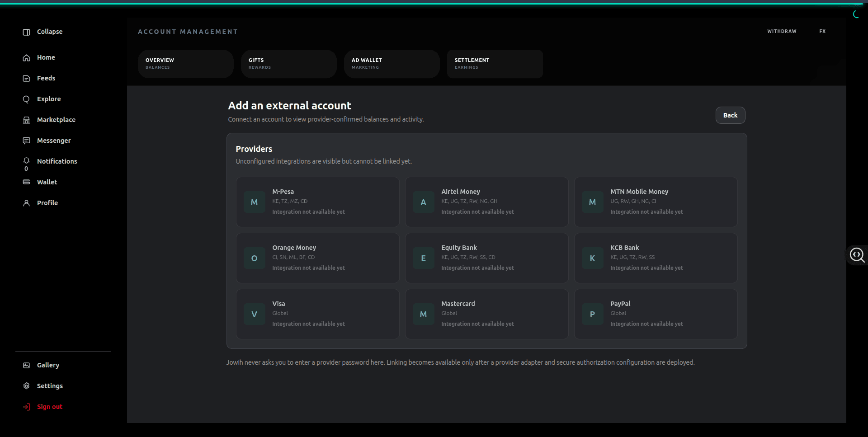Click the Gallery menu label
868x437 pixels.
[x=48, y=365]
